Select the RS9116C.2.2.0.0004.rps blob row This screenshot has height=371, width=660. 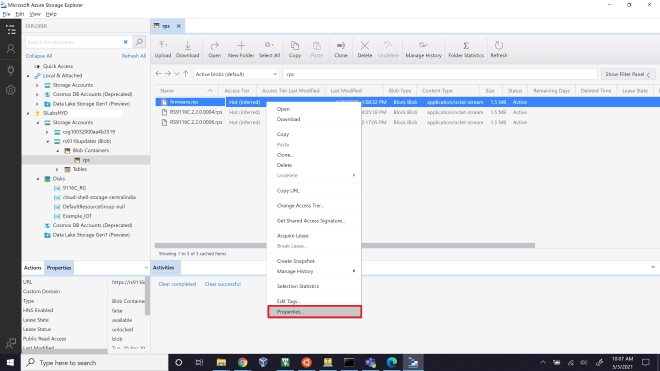407,112
